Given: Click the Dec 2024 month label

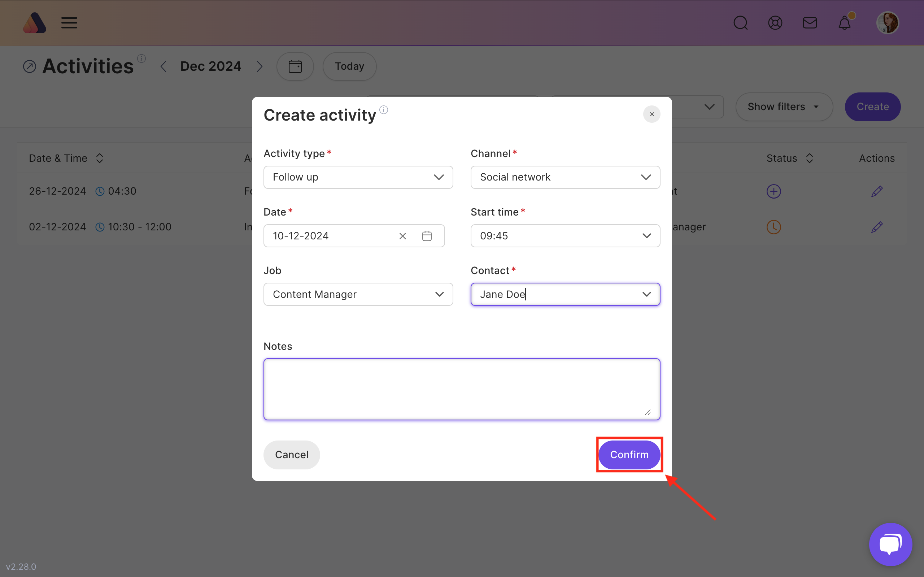Looking at the screenshot, I should point(210,66).
